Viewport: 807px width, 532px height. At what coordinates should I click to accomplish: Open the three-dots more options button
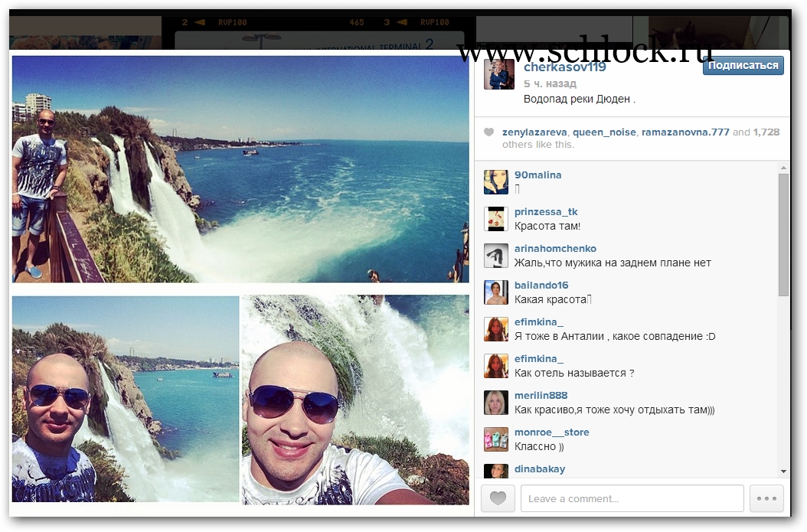[x=766, y=498]
